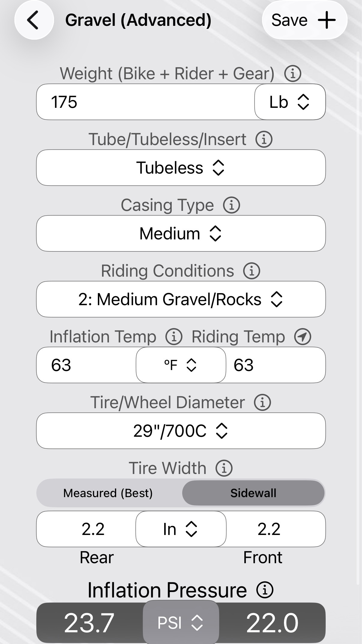The width and height of the screenshot is (362, 644).
Task: Use location arrow for Riding Temp
Action: point(303,337)
